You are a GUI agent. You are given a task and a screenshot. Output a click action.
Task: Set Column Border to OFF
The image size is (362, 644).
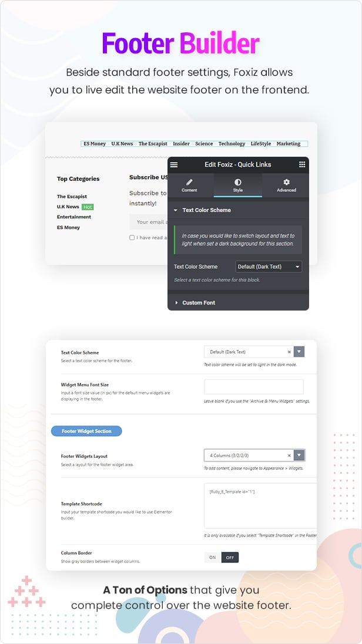[230, 558]
